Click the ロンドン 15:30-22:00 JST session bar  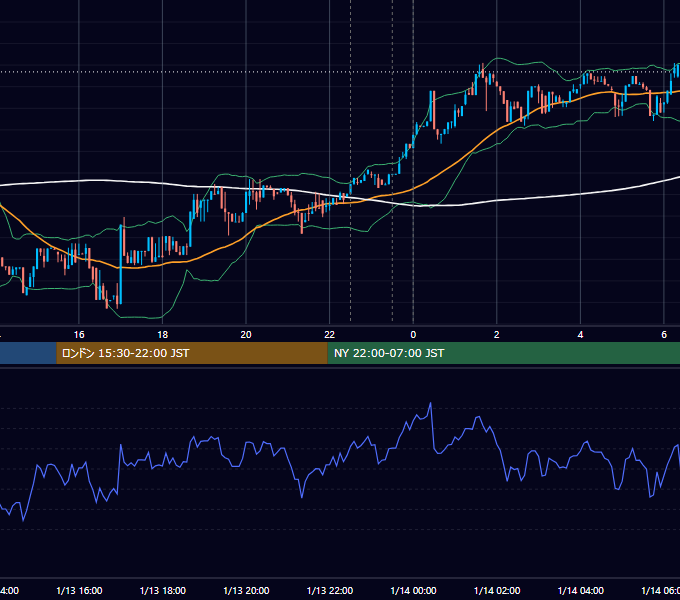tap(192, 353)
